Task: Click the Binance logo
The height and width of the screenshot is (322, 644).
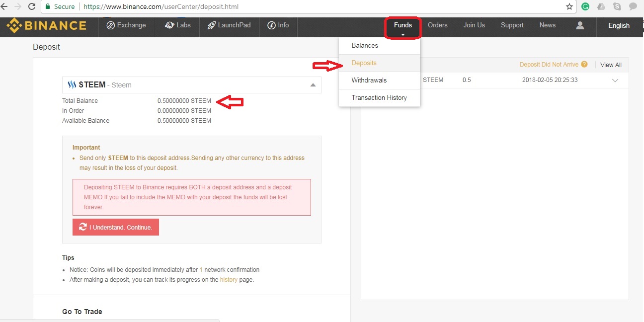Action: coord(46,25)
